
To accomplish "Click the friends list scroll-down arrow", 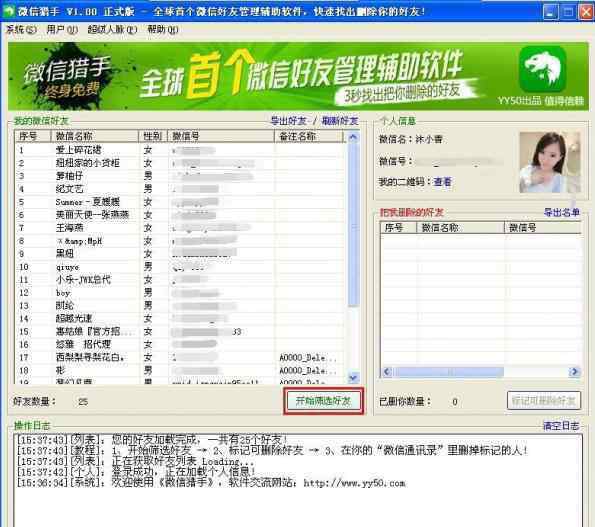I will (x=353, y=378).
